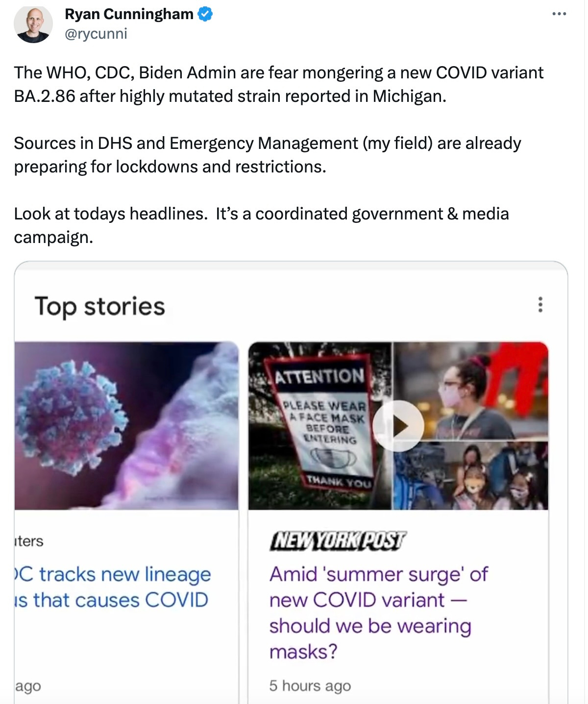Click the tweet text about BA.2.86
588x704 pixels.
pos(278,84)
